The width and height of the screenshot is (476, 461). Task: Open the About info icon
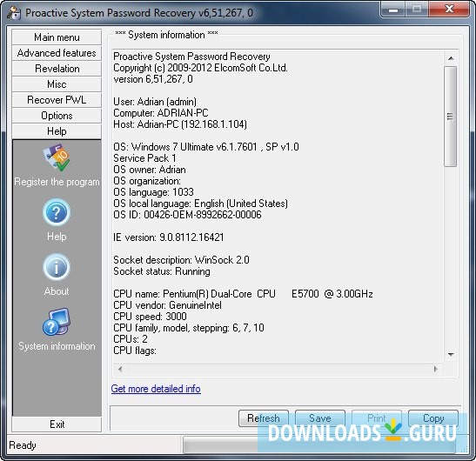point(57,267)
